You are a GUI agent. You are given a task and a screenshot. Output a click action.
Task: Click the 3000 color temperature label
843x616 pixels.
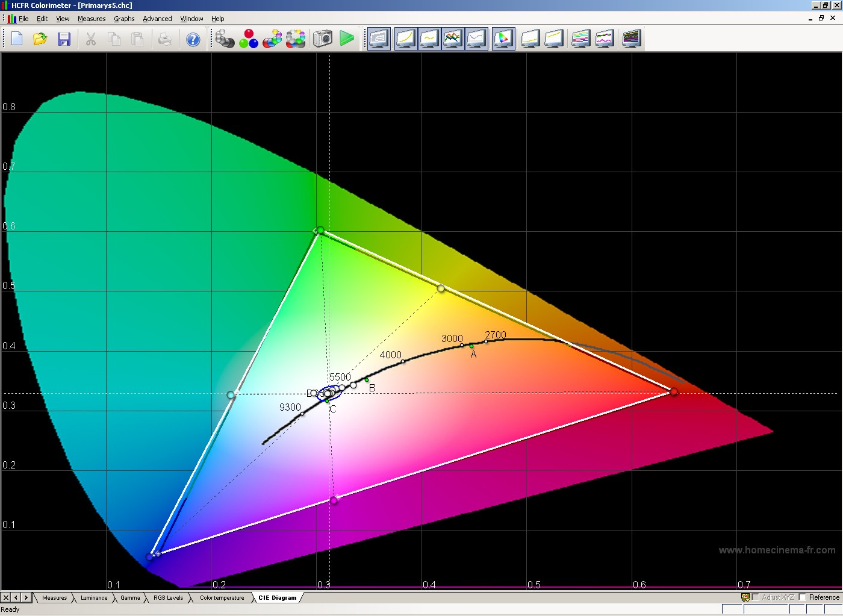pos(452,338)
